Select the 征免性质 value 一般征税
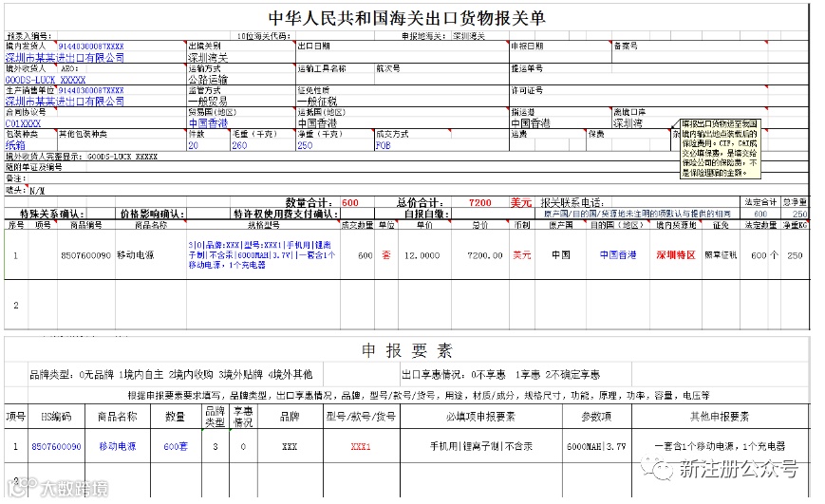 point(317,102)
